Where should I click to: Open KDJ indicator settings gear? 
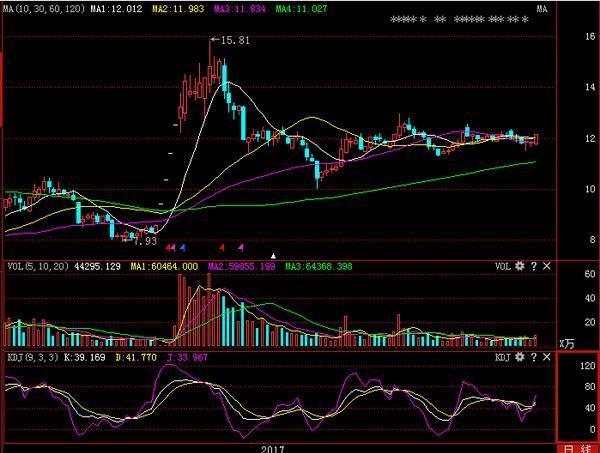click(520, 357)
